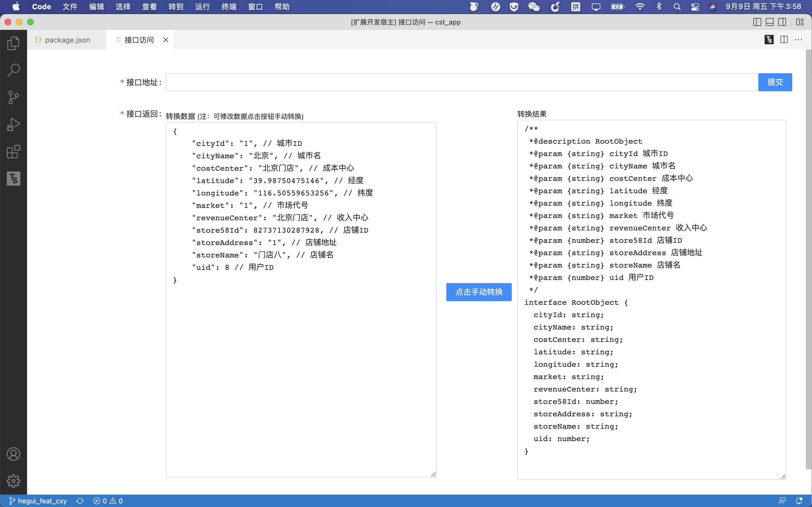This screenshot has height=507, width=812.
Task: Open the Search view in activity bar
Action: pyautogui.click(x=14, y=70)
